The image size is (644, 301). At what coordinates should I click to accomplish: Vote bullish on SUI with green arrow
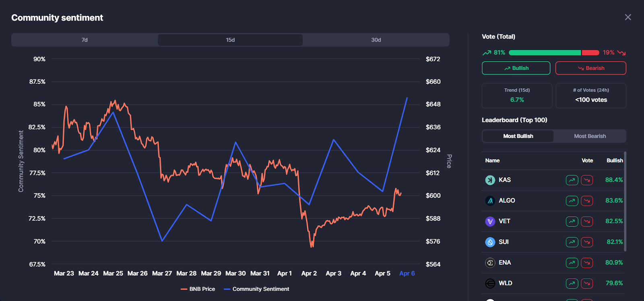tap(572, 242)
